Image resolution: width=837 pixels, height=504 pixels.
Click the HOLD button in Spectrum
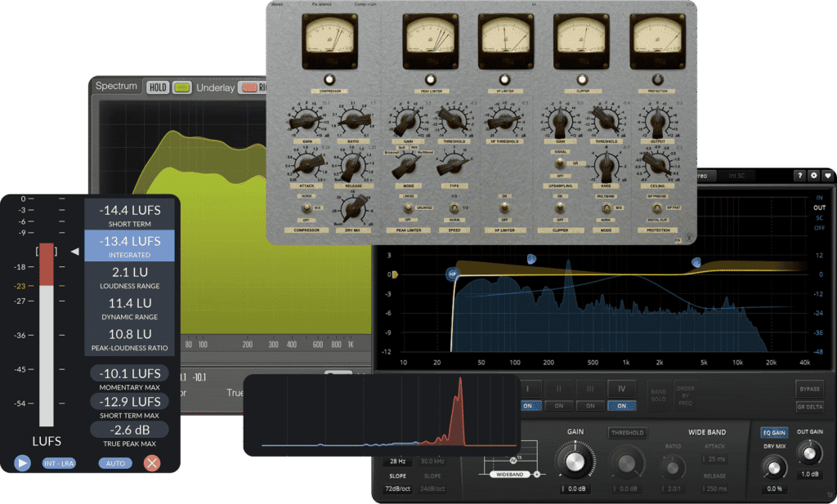(158, 87)
